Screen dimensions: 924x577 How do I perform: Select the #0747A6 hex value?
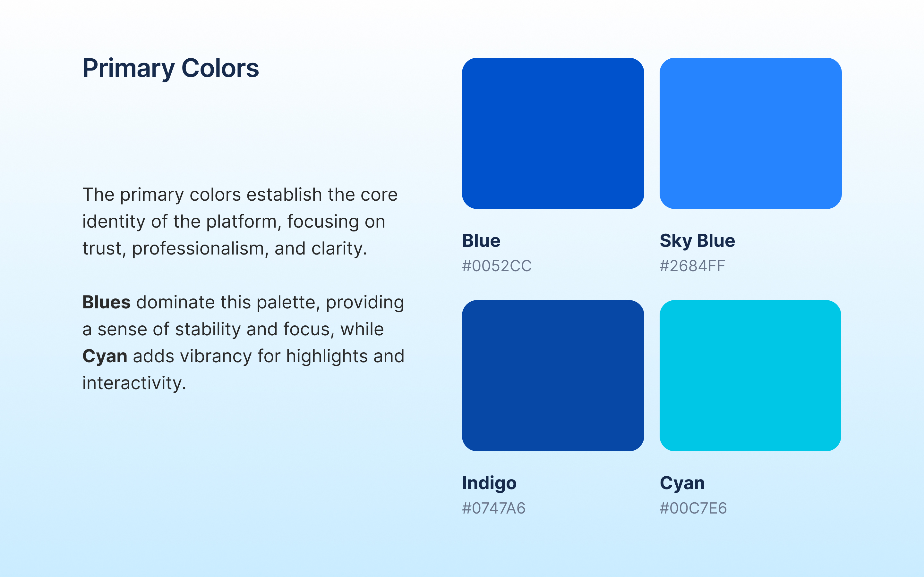494,508
